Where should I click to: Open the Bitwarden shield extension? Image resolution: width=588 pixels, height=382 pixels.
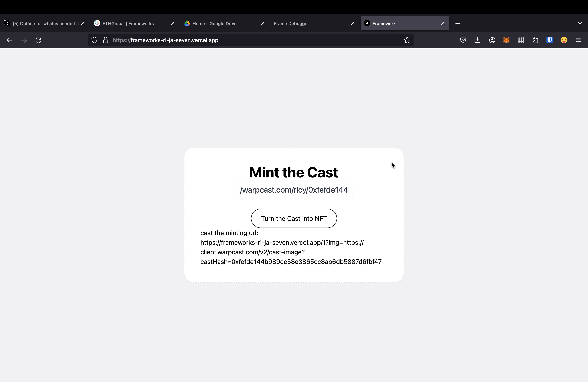(x=550, y=40)
